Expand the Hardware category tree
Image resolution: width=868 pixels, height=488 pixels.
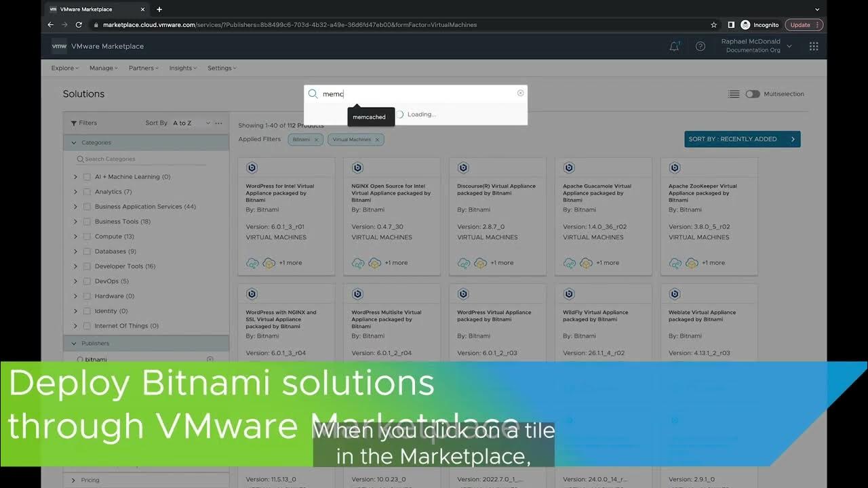click(x=75, y=296)
